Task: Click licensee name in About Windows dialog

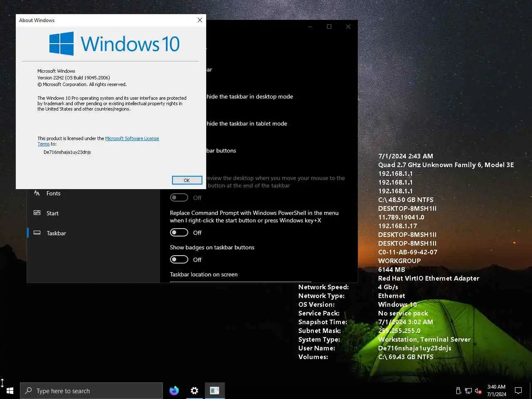Action: coord(67,152)
